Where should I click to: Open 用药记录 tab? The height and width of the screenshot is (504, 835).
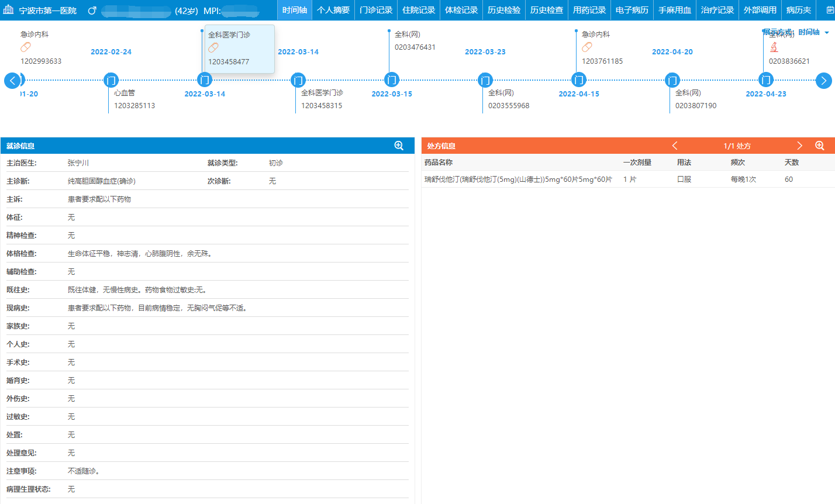point(589,10)
